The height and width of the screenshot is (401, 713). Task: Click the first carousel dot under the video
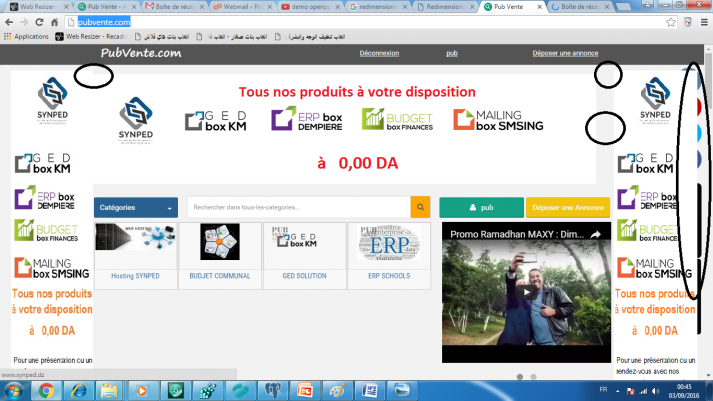(x=520, y=376)
